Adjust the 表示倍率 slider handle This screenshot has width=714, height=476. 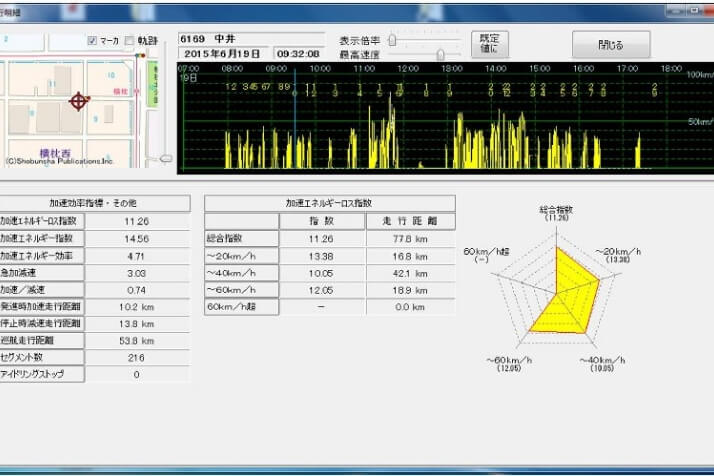[x=392, y=40]
